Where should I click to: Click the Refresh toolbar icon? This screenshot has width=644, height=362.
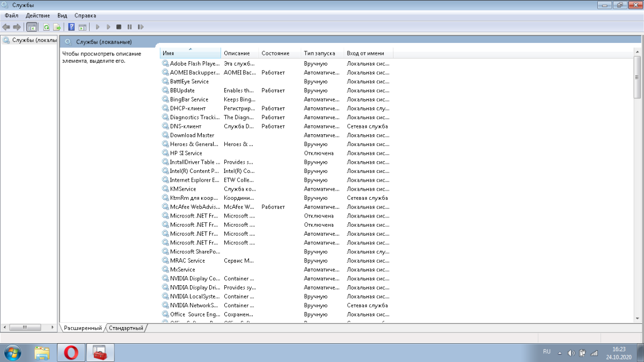pyautogui.click(x=46, y=27)
